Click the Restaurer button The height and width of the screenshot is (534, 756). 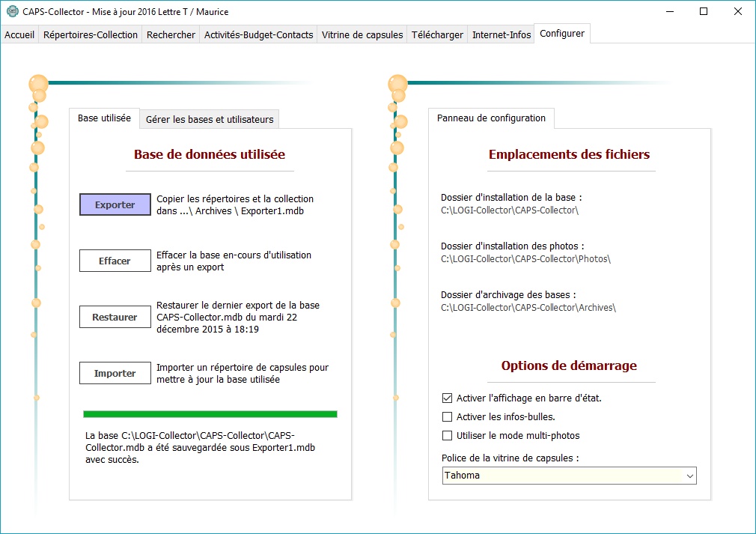tap(115, 317)
